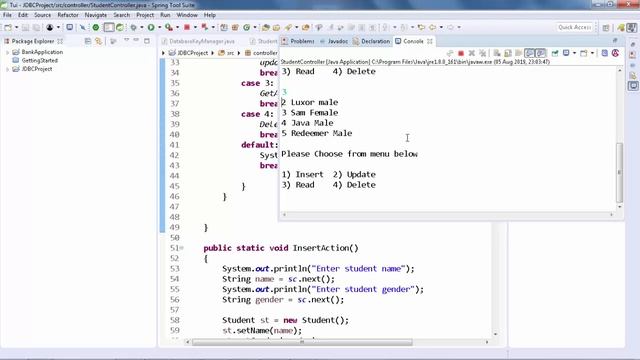Toggle the fold marker at line 51
The height and width of the screenshot is (360, 640).
tap(182, 248)
